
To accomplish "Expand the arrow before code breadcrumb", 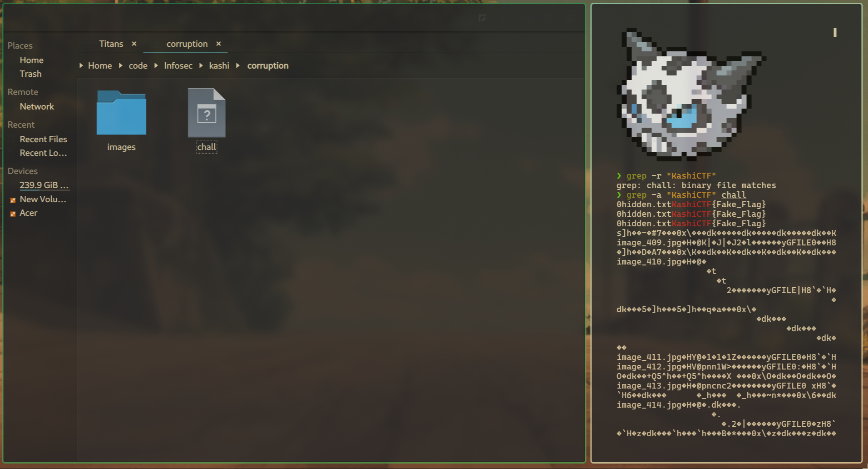I will [x=121, y=65].
